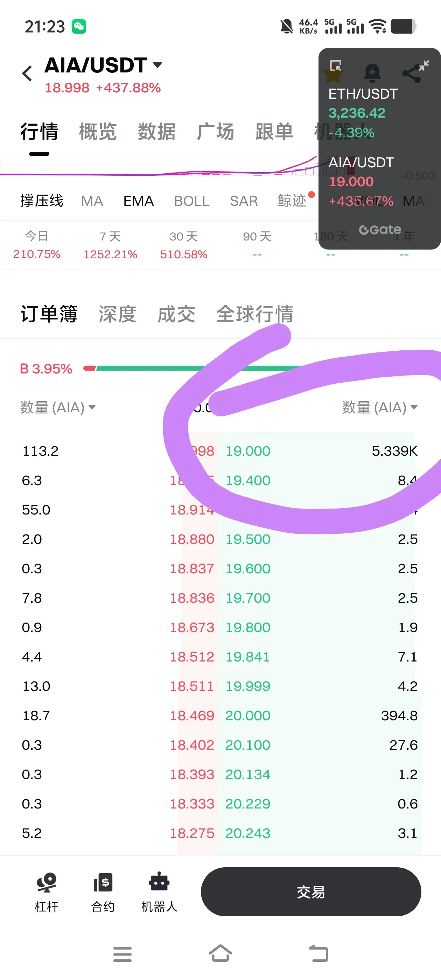The image size is (441, 980).
Task: Tap the B 3.95% buy-sell ratio bar
Action: click(220, 368)
